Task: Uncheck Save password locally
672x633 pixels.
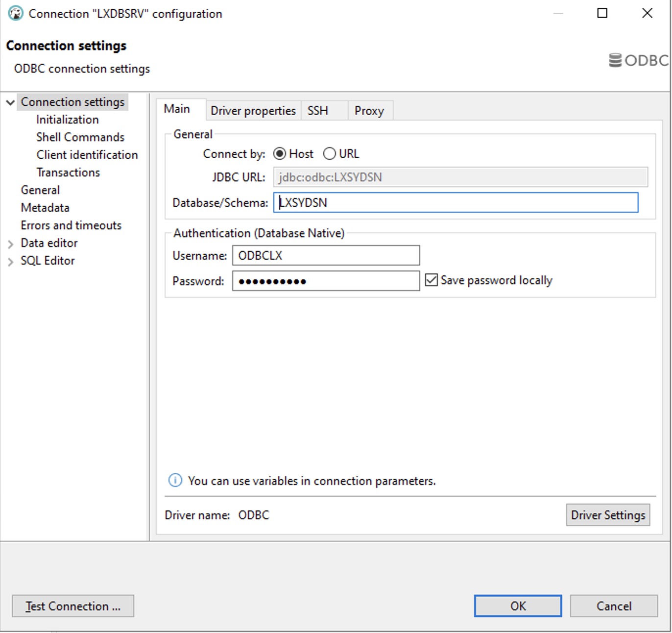Action: click(431, 280)
